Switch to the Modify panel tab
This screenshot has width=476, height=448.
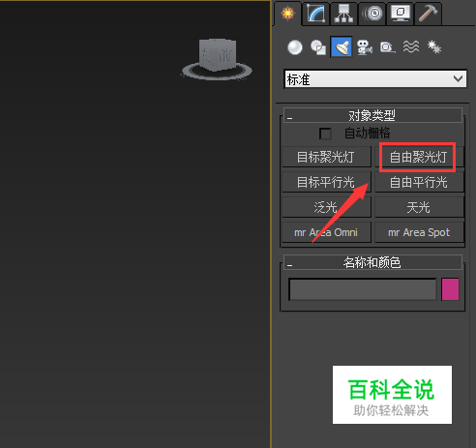click(316, 14)
